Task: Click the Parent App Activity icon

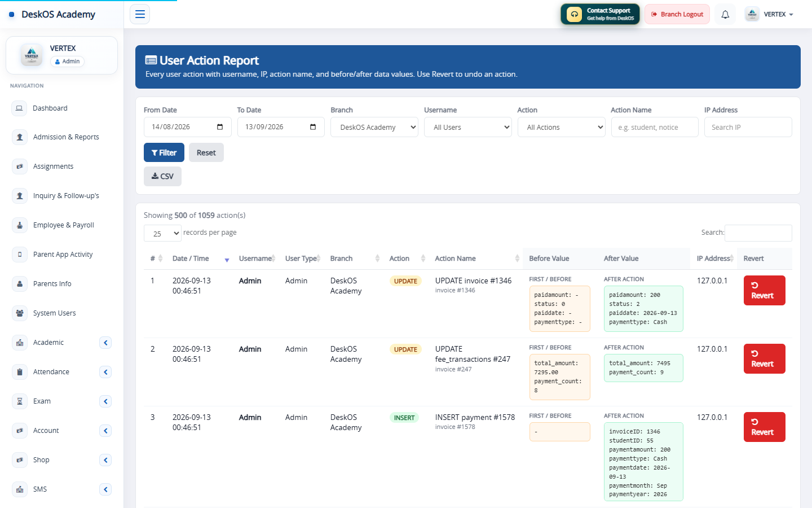Action: click(x=20, y=255)
